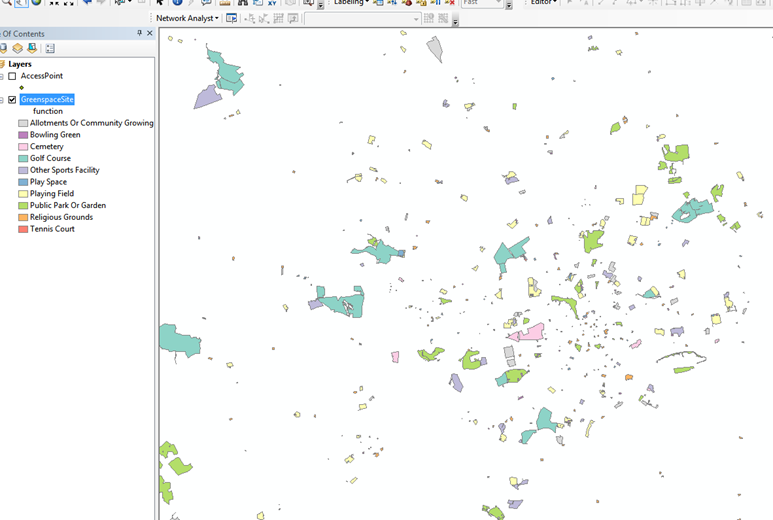773x520 pixels.
Task: Open the Go To XY tool
Action: [272, 2]
